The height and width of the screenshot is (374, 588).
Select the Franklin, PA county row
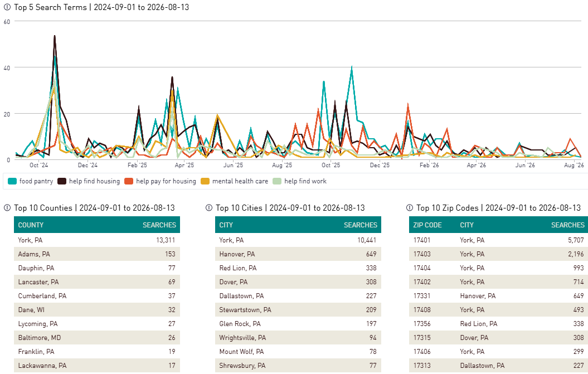97,352
